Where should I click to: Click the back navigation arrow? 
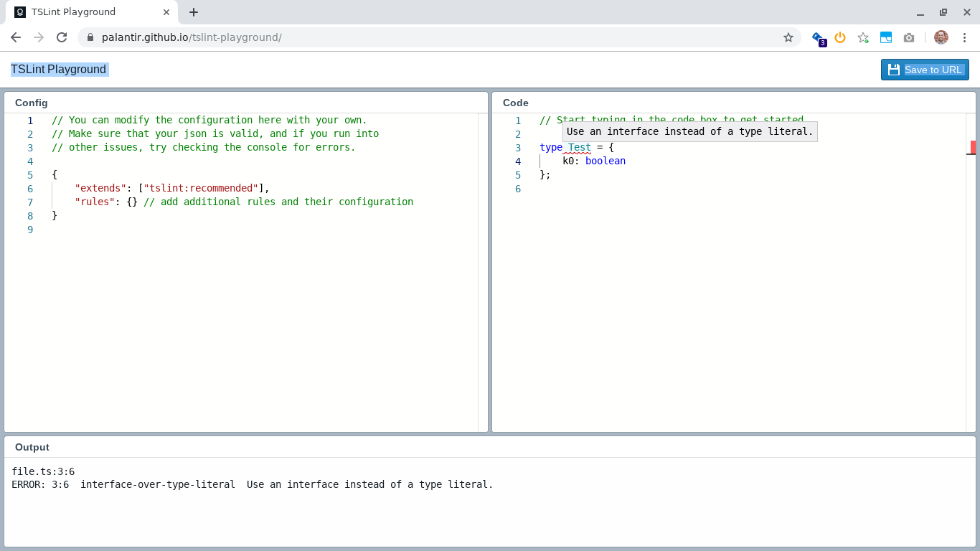click(x=15, y=37)
